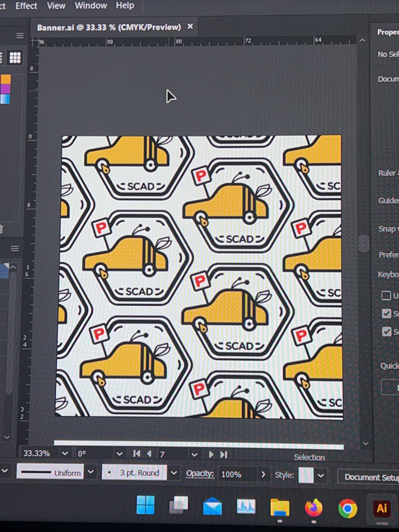Pick the magenta purple swatch in the left panel
399x532 pixels.
[x=6, y=89]
